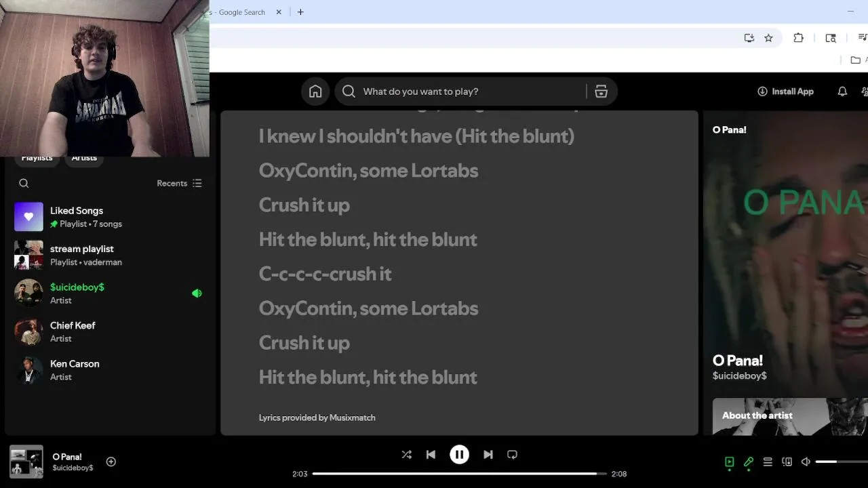Go to Spotify Home
Image resolution: width=868 pixels, height=488 pixels.
(x=315, y=91)
